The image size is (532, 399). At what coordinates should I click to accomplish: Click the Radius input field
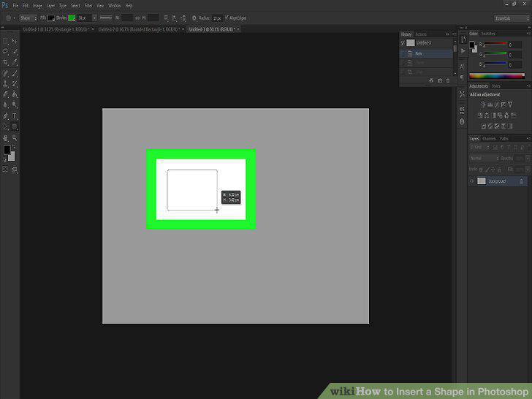tap(217, 18)
